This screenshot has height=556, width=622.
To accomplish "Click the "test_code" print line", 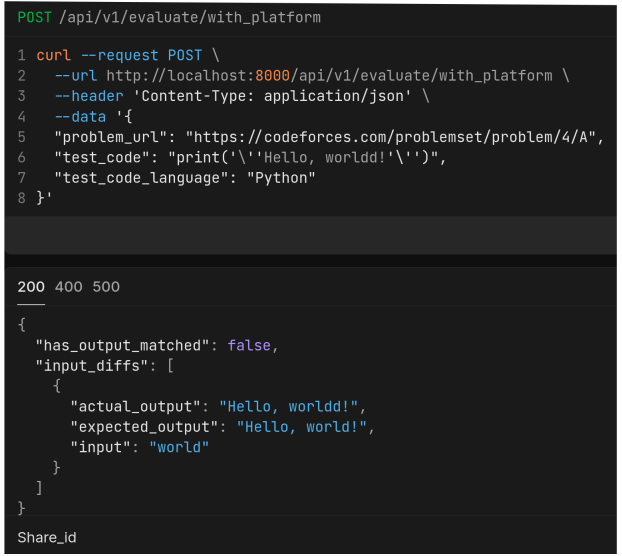I will [x=250, y=157].
